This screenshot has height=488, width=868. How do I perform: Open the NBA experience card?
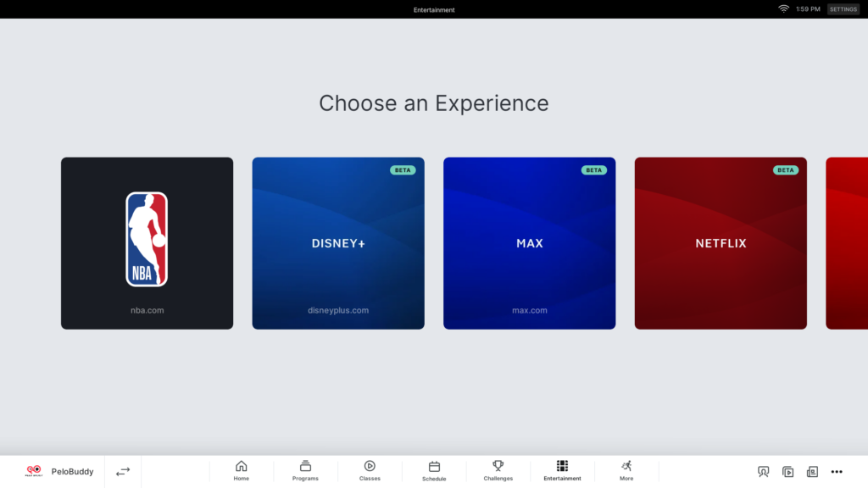click(x=147, y=243)
